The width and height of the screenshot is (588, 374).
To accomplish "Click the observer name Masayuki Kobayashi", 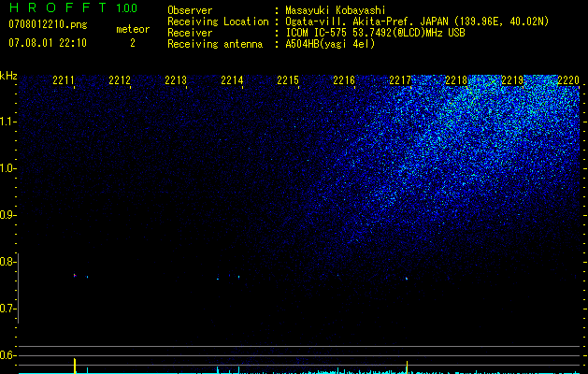I will [336, 10].
